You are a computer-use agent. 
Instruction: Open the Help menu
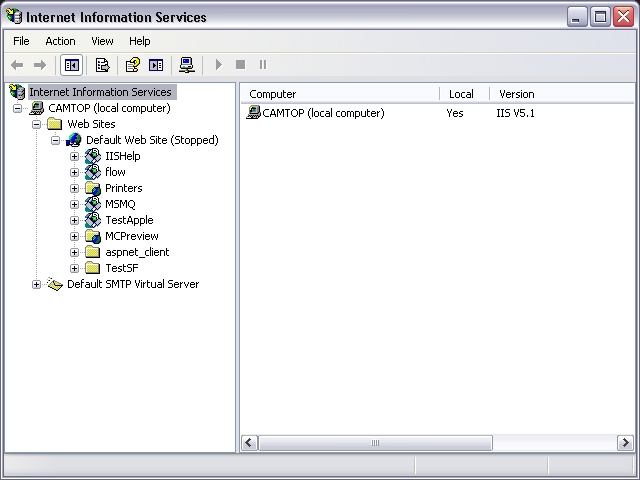coord(140,41)
